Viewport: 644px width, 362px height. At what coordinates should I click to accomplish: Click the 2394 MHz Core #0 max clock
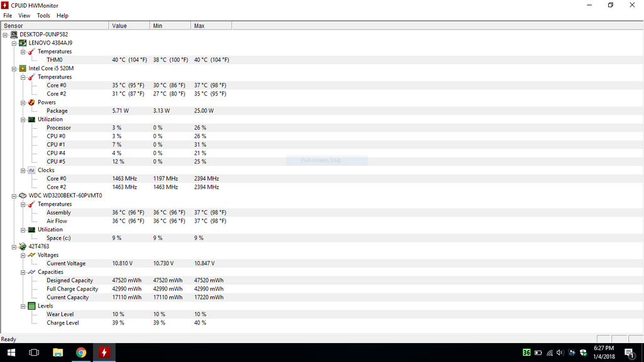tap(206, 178)
